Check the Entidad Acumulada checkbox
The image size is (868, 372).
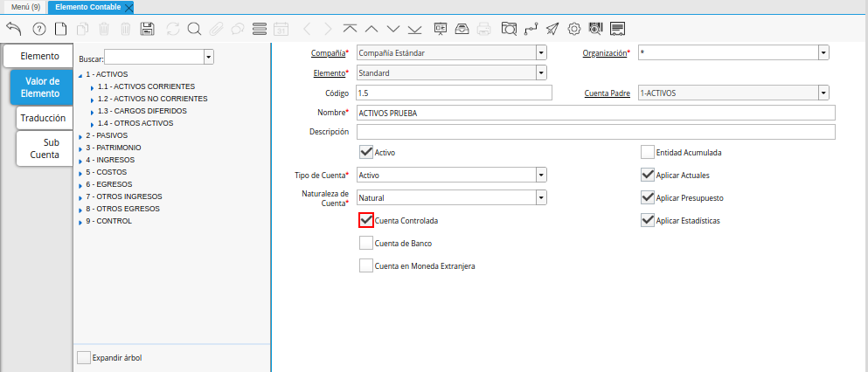[x=648, y=152]
